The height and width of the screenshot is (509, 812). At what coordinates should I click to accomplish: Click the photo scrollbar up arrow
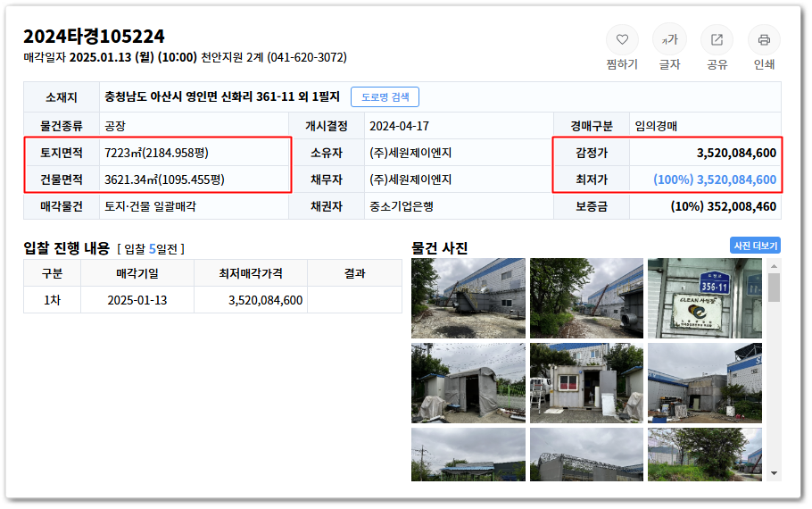[x=774, y=266]
